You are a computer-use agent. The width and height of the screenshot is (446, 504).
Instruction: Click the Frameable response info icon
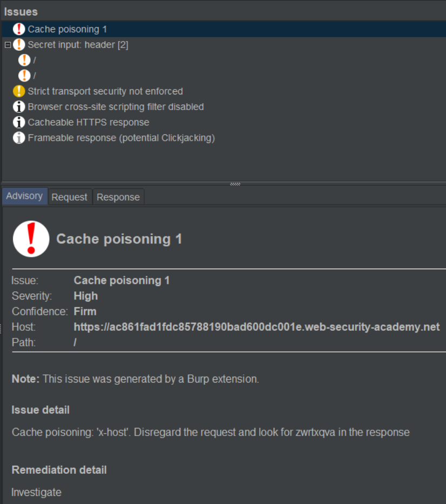click(19, 138)
